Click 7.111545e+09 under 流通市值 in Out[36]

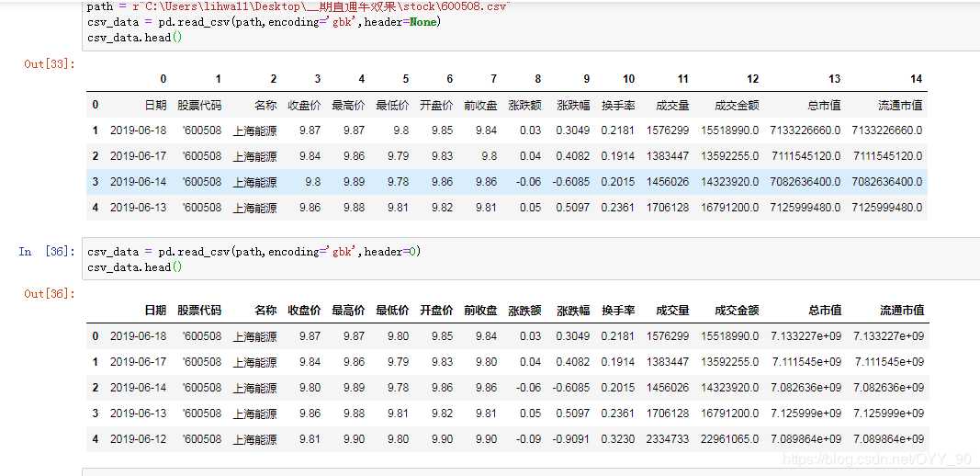[889, 361]
